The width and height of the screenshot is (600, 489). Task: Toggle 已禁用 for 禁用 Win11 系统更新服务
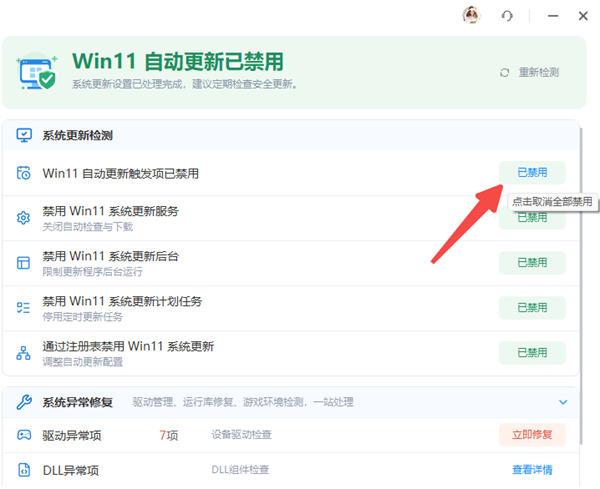pyautogui.click(x=532, y=218)
